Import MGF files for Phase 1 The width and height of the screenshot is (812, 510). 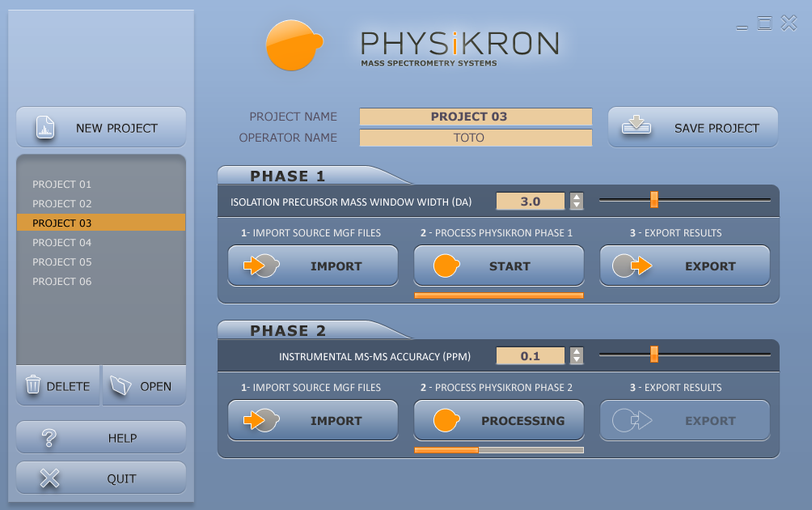pyautogui.click(x=313, y=266)
